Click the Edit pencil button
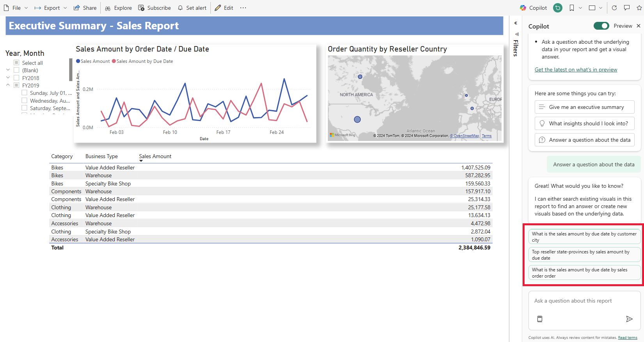Image resolution: width=644 pixels, height=342 pixels. pos(224,8)
